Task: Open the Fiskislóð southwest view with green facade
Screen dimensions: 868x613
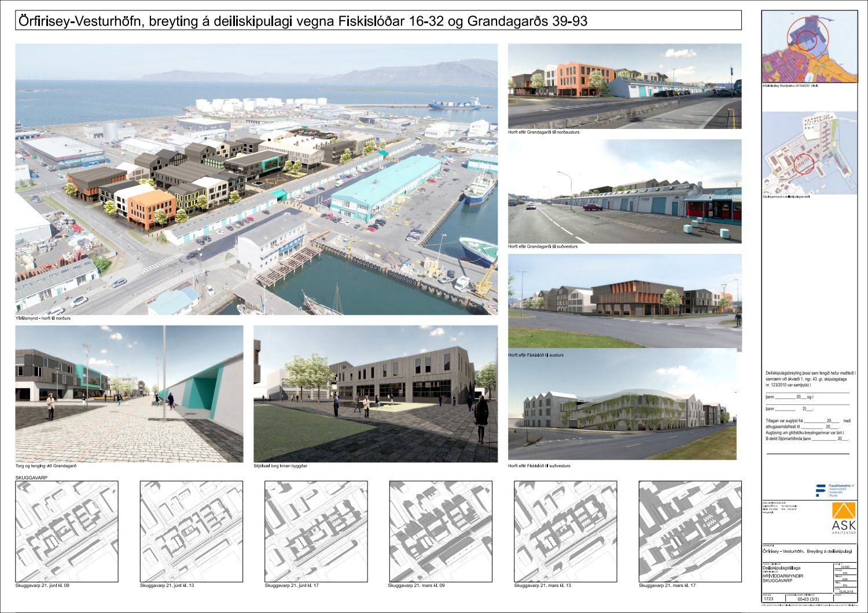Action: (x=624, y=411)
